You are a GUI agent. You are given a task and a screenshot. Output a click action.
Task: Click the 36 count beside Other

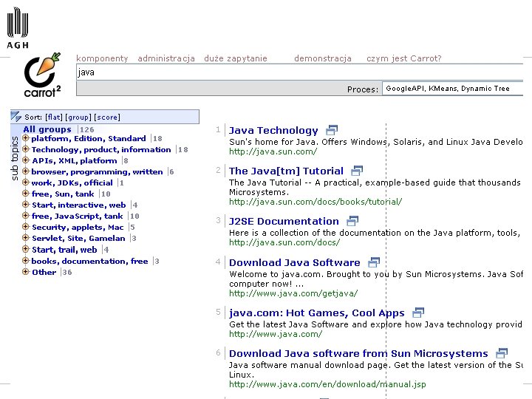pyautogui.click(x=67, y=272)
